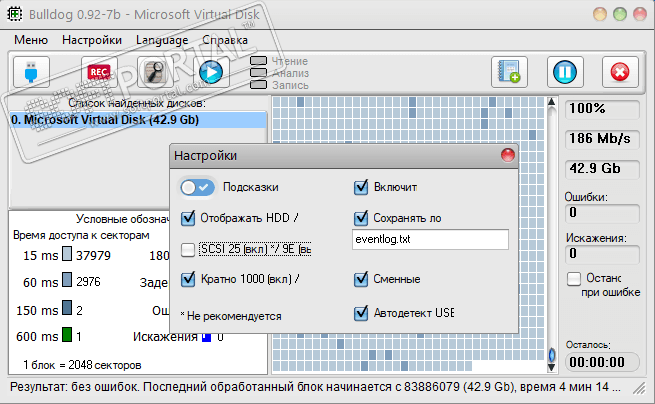Viewport: 655px width, 404px height.
Task: Pause the scan with pause button
Action: (x=565, y=72)
